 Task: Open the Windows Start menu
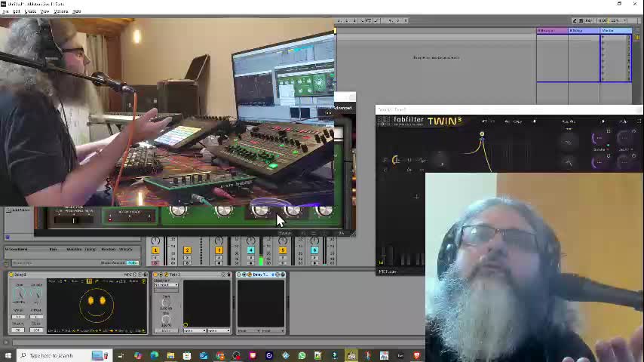8,355
